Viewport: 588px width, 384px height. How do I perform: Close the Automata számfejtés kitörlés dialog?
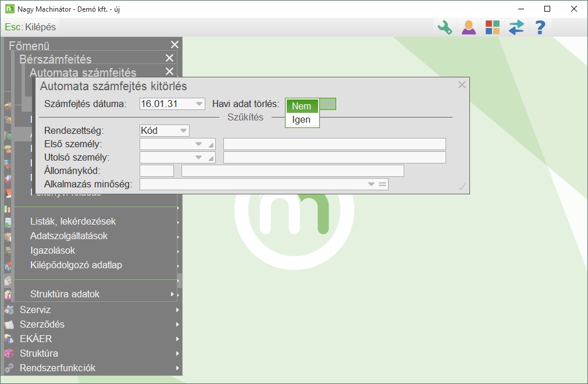click(x=462, y=85)
